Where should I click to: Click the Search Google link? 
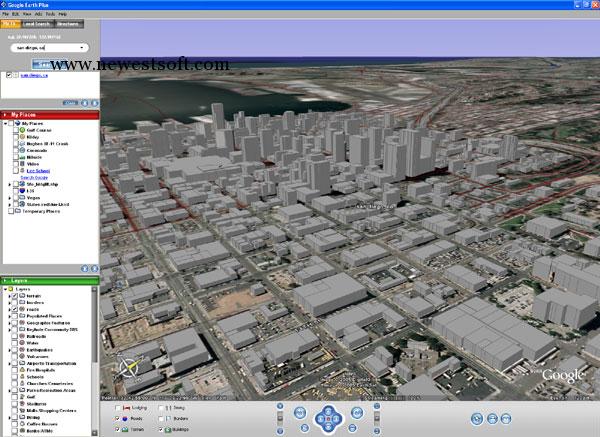(x=34, y=178)
